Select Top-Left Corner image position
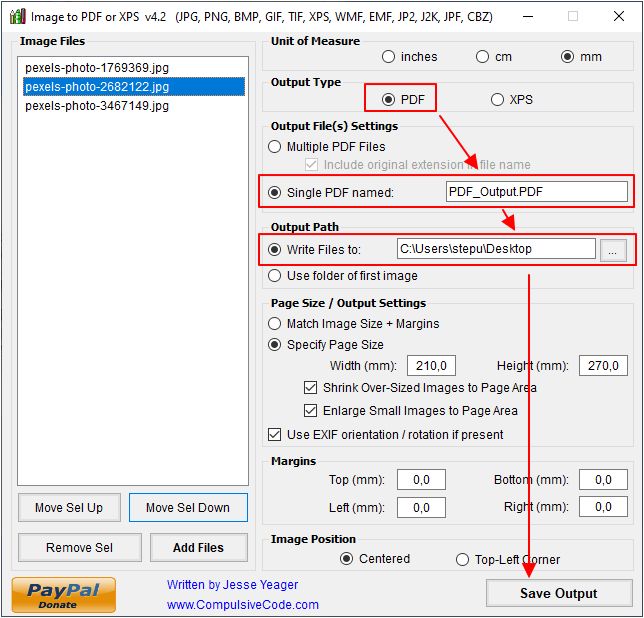The height and width of the screenshot is (618, 644). tap(462, 559)
